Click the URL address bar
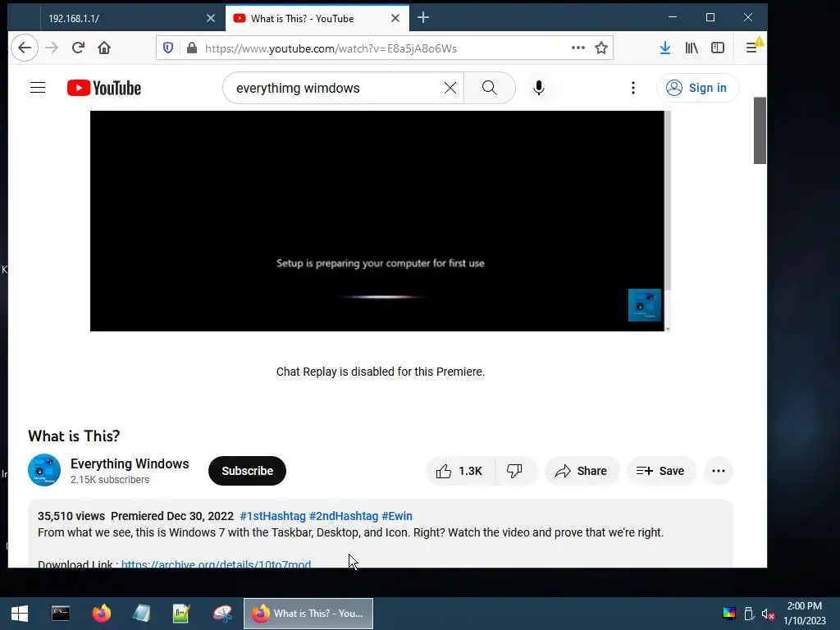The image size is (840, 630). [x=383, y=48]
